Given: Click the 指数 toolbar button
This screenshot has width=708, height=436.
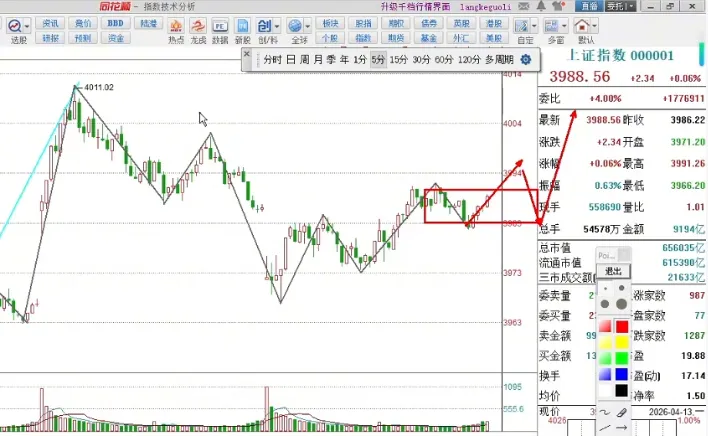Looking at the screenshot, I should 363,38.
